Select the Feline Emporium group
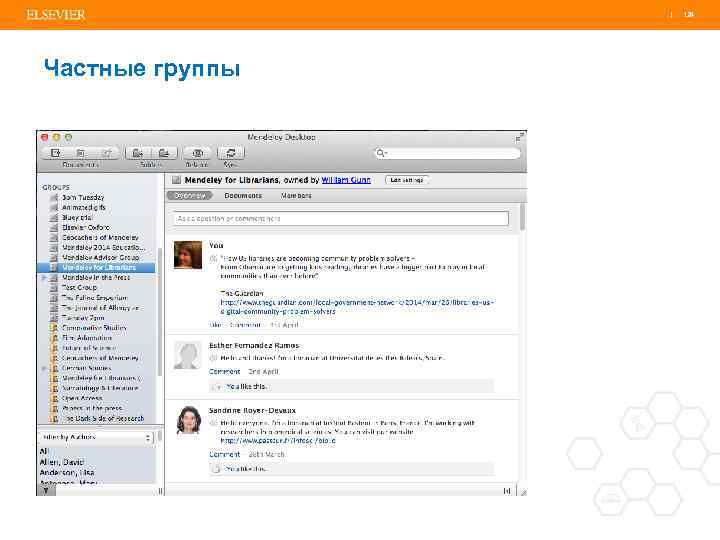Screen dimensions: 720x540 [x=95, y=298]
